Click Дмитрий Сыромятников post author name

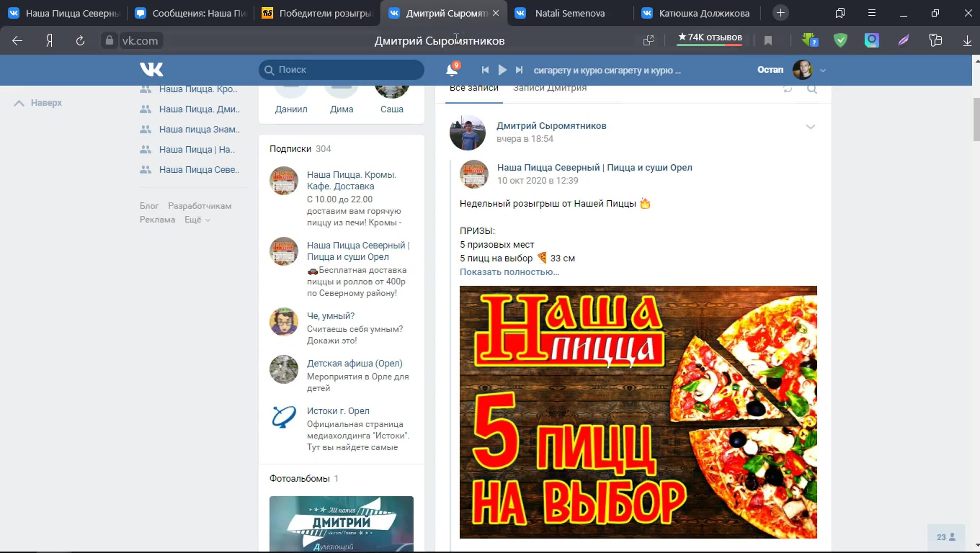coord(551,126)
